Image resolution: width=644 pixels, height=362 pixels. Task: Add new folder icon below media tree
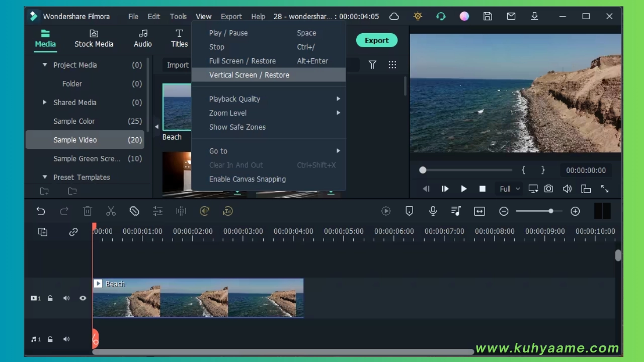point(44,191)
